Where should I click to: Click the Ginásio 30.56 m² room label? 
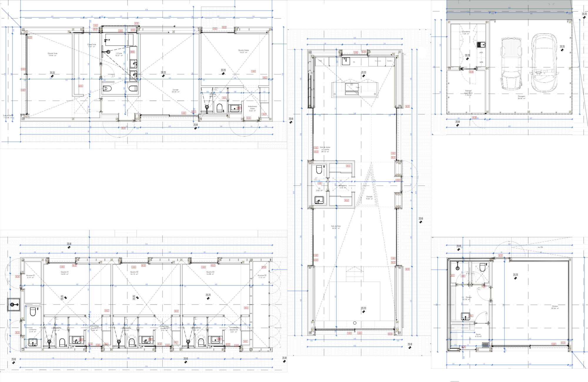pyautogui.click(x=555, y=307)
